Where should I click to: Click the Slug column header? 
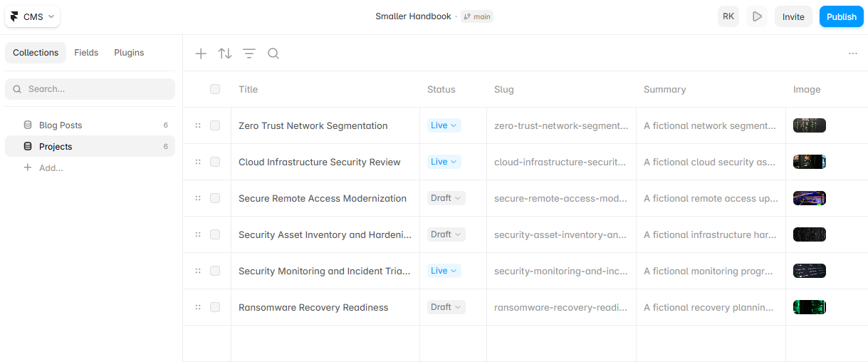coord(504,89)
